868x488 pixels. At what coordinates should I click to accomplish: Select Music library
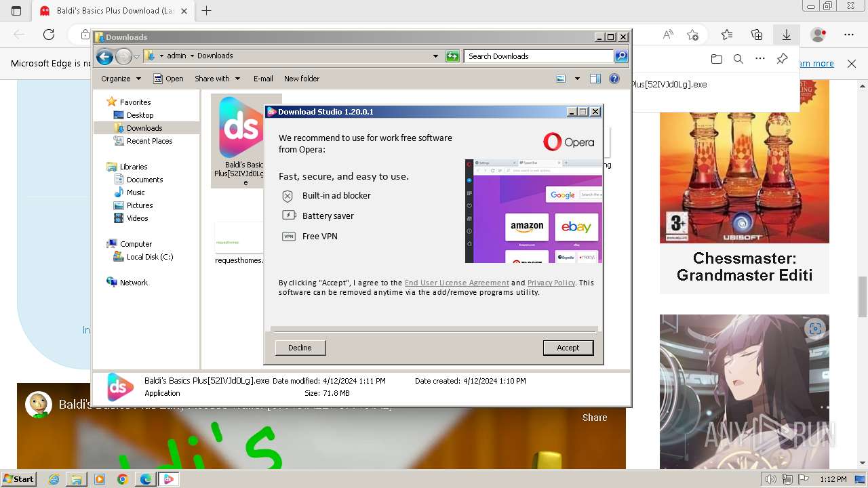136,192
